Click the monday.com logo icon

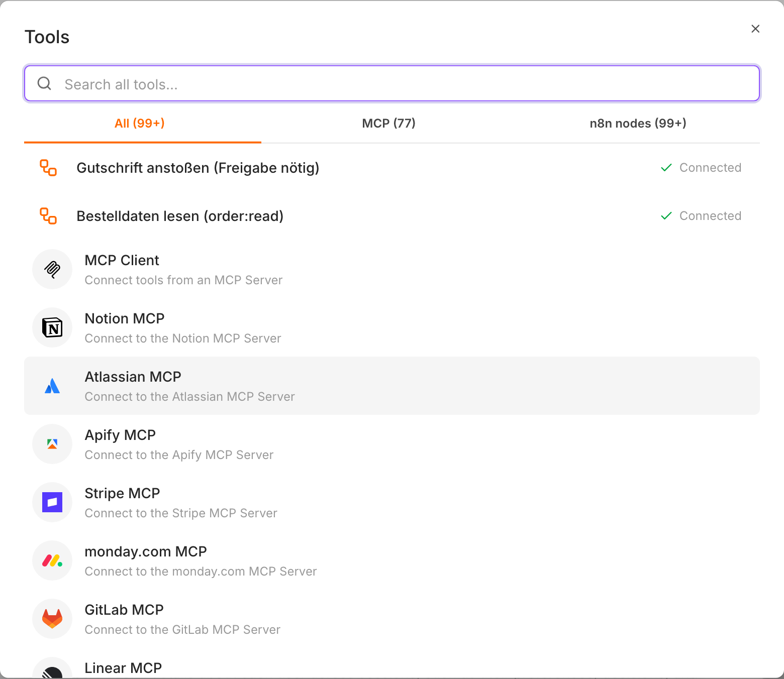click(52, 560)
